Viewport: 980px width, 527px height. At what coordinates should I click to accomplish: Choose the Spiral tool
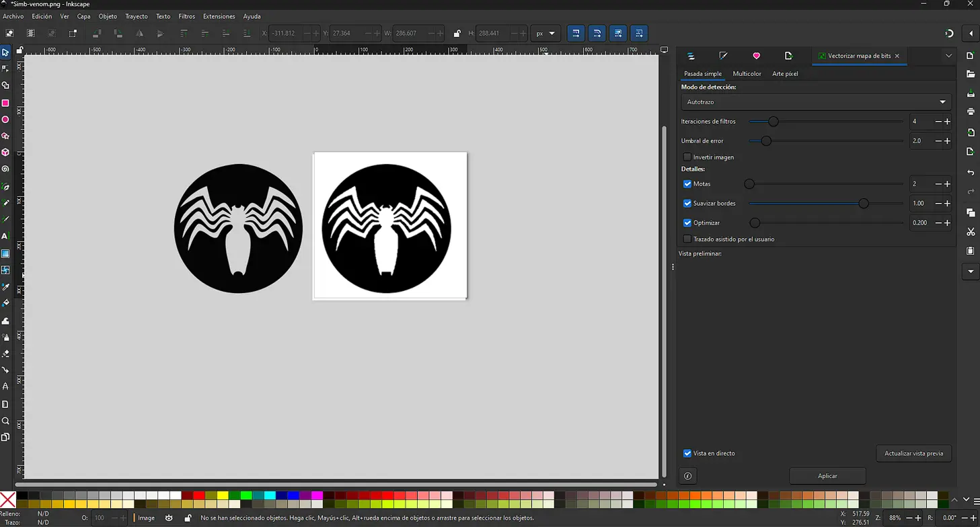5,169
